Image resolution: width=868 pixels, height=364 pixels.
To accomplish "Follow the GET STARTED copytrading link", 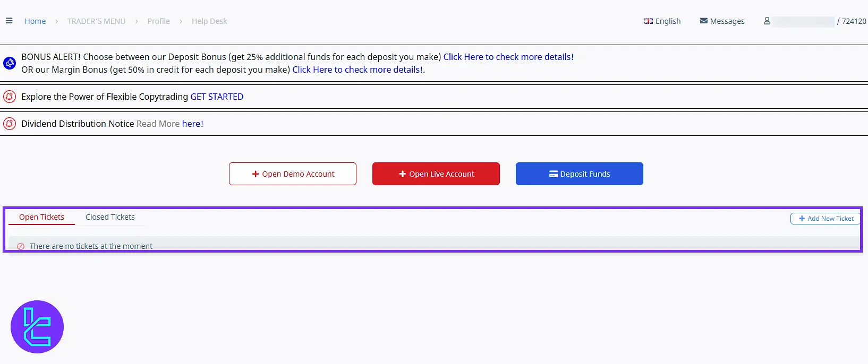I will click(217, 97).
